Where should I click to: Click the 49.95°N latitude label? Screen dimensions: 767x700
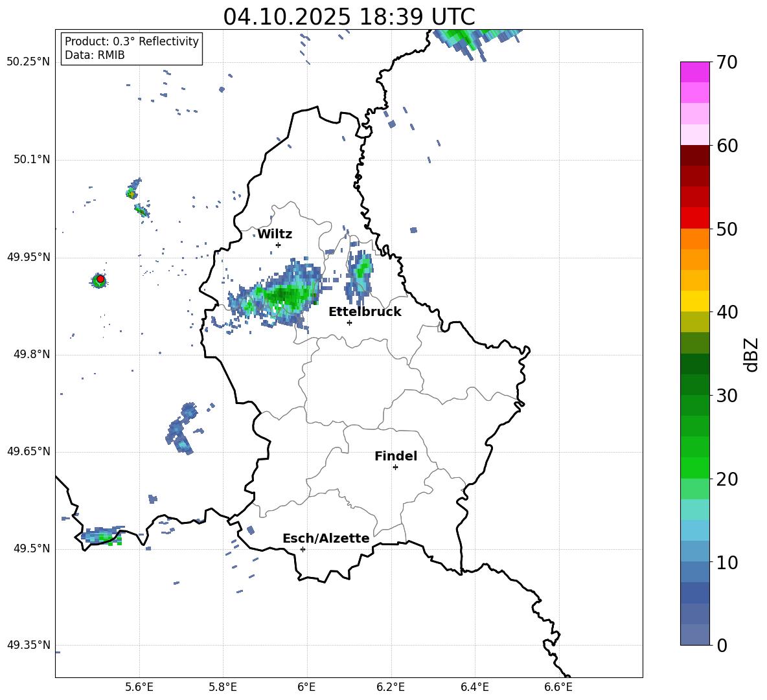click(29, 256)
